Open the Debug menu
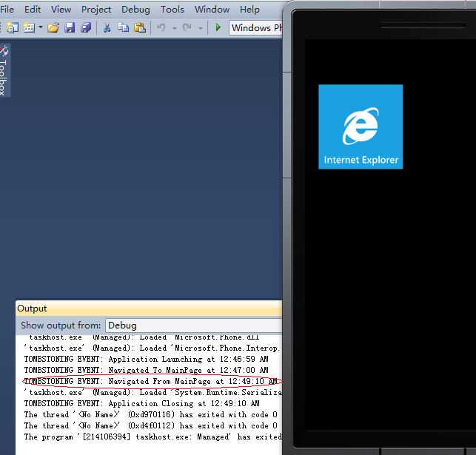The image size is (476, 455). 135,10
